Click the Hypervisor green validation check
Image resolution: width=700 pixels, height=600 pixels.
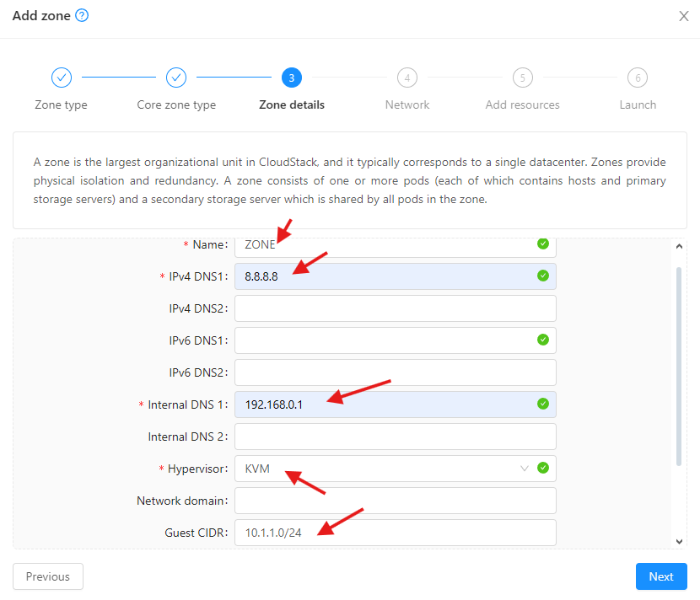point(543,468)
